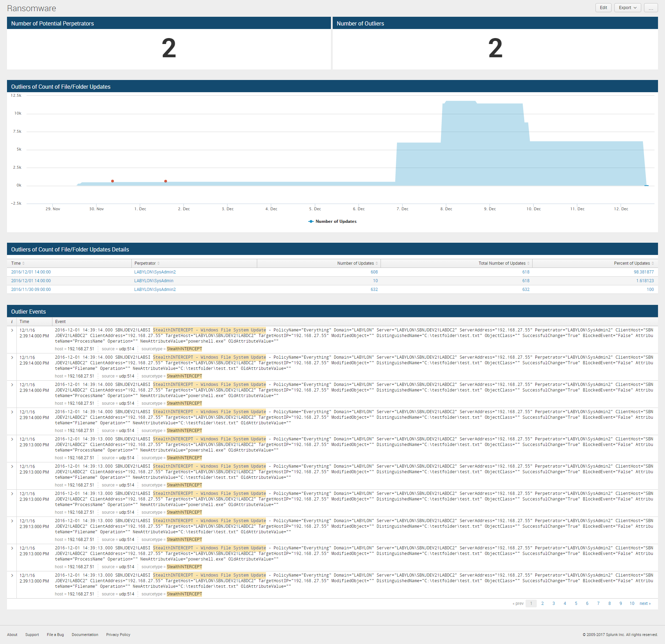This screenshot has height=644, width=665.
Task: Expand the second outlier event row
Action: pos(12,358)
